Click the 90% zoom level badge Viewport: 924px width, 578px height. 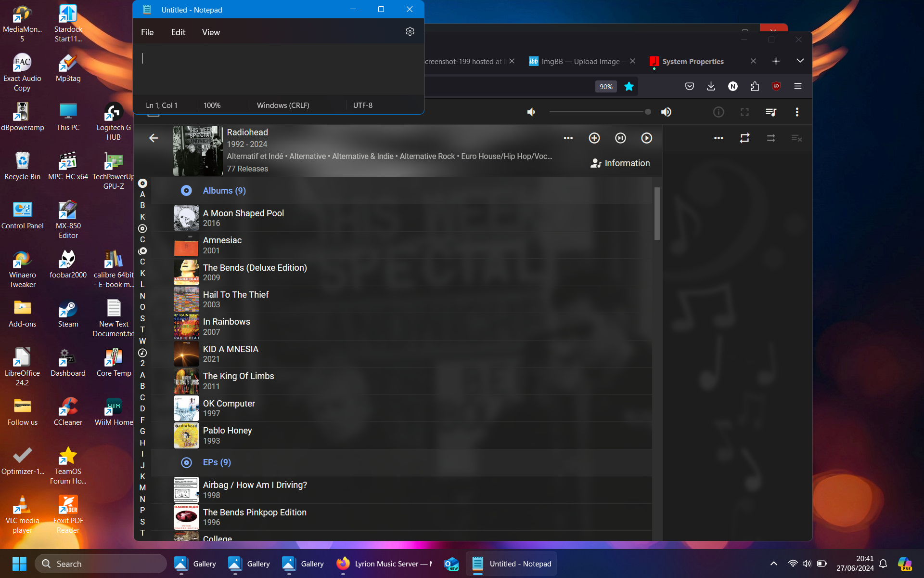pyautogui.click(x=606, y=87)
